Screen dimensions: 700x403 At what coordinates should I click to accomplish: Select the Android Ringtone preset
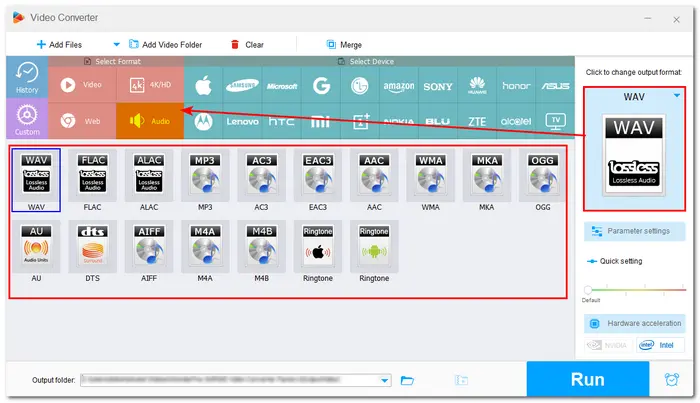(373, 250)
